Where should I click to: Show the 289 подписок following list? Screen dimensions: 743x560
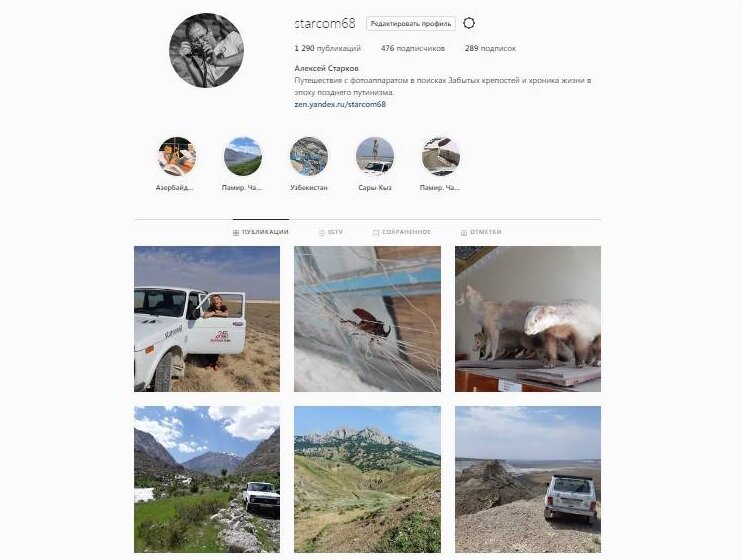pyautogui.click(x=490, y=48)
